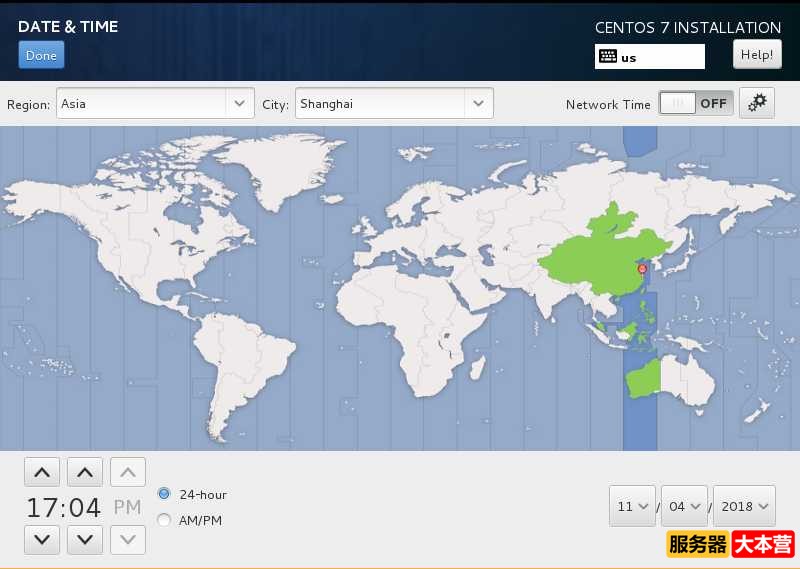Click the keyboard layout icon beside us
The width and height of the screenshot is (800, 569).
tap(608, 57)
